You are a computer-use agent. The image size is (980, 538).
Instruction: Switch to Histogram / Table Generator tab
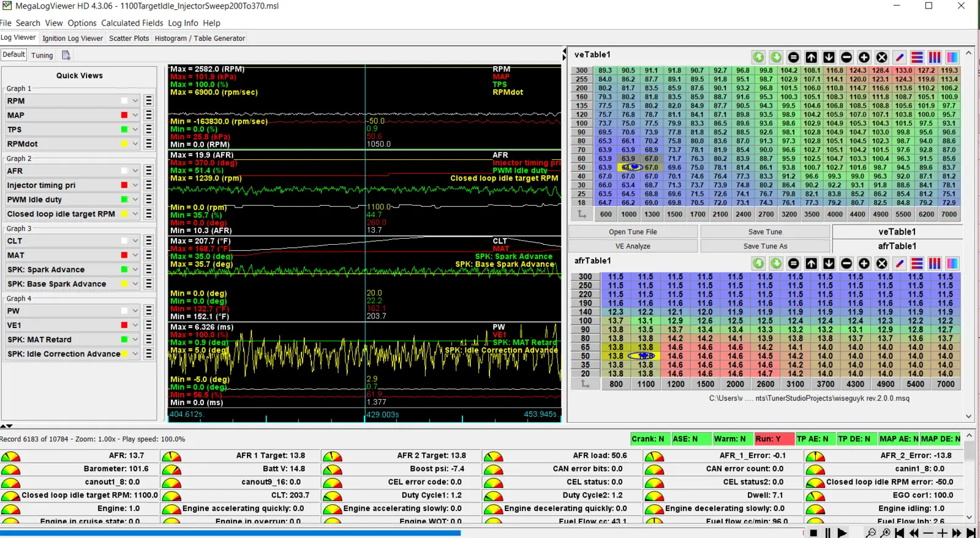coord(200,38)
